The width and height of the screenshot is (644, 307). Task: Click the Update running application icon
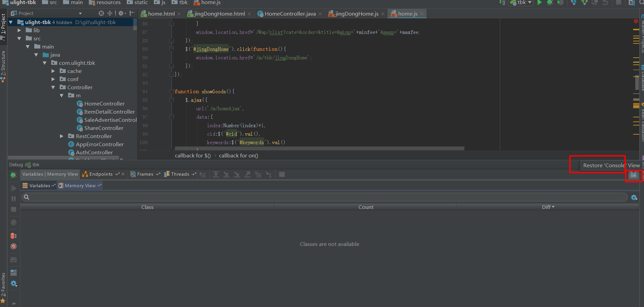[x=594, y=3]
